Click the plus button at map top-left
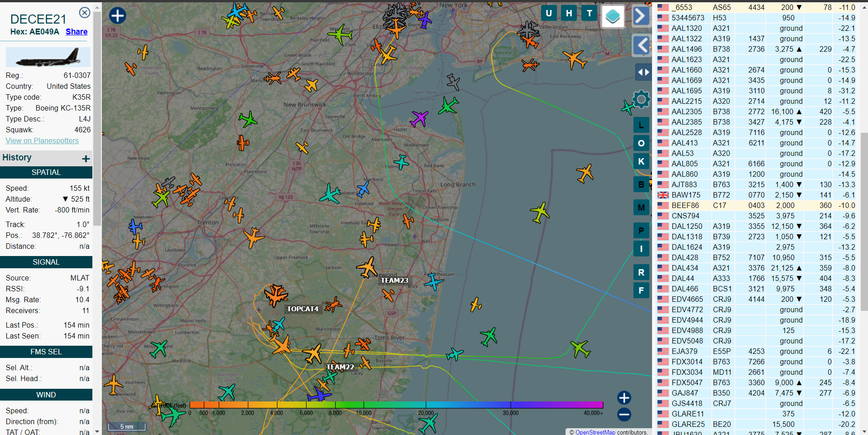This screenshot has height=435, width=868. tap(118, 15)
